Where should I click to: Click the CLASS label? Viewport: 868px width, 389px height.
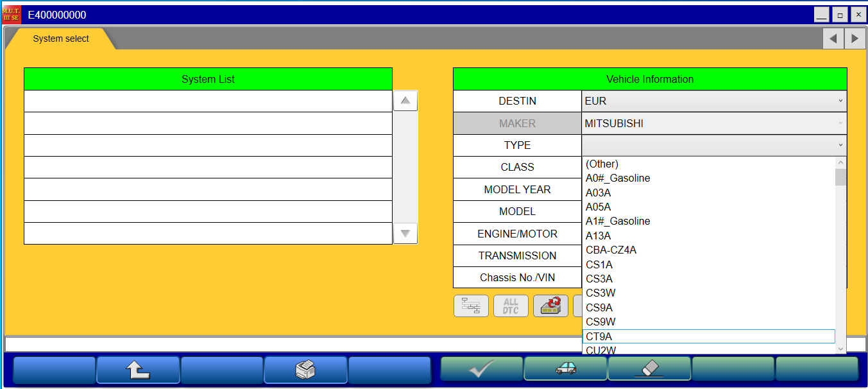[517, 167]
